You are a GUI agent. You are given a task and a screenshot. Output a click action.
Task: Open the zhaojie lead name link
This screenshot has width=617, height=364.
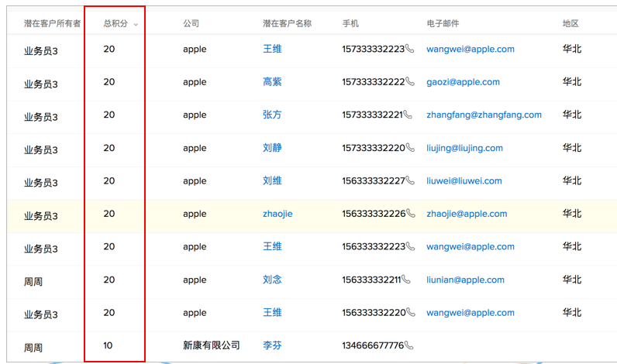tap(277, 214)
